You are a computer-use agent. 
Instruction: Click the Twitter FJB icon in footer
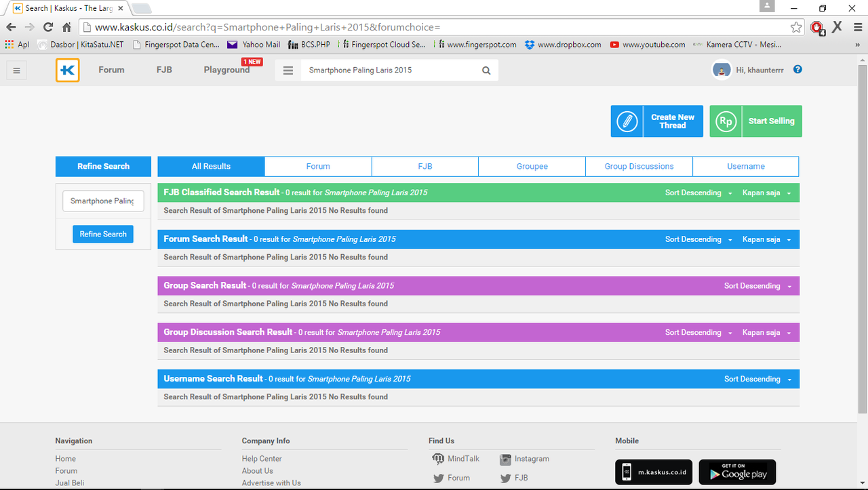coord(505,478)
